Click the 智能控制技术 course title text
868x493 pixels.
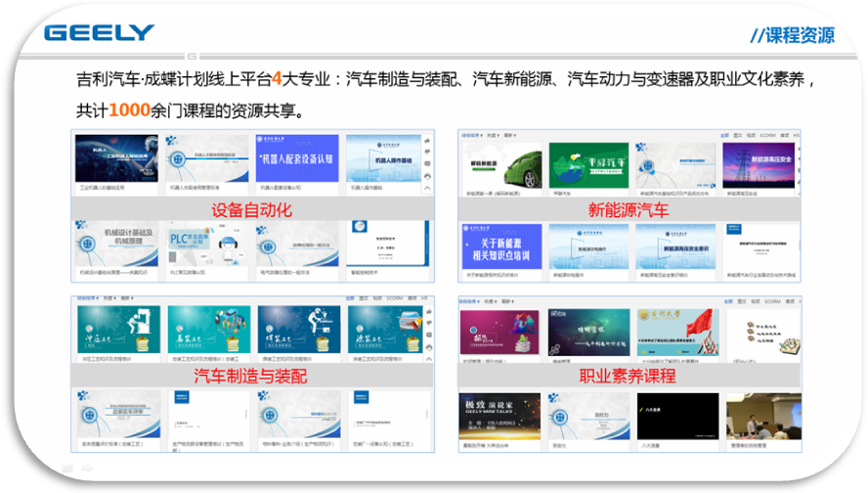coord(364,273)
